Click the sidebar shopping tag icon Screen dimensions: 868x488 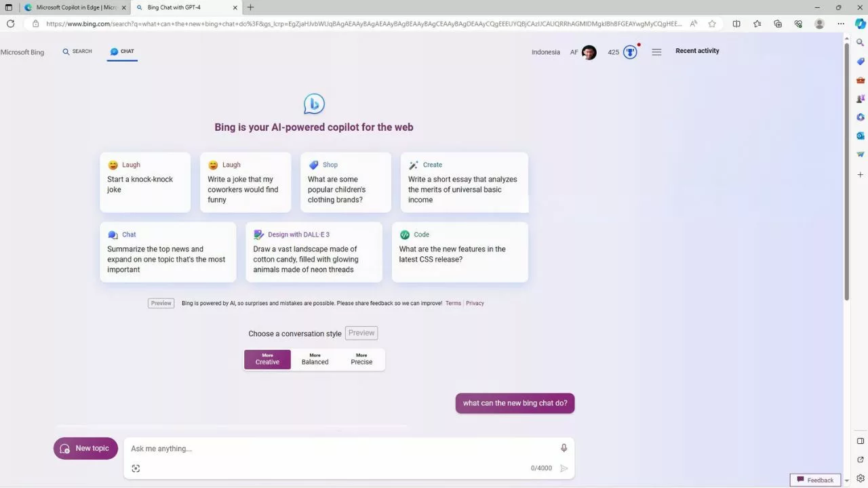click(860, 61)
